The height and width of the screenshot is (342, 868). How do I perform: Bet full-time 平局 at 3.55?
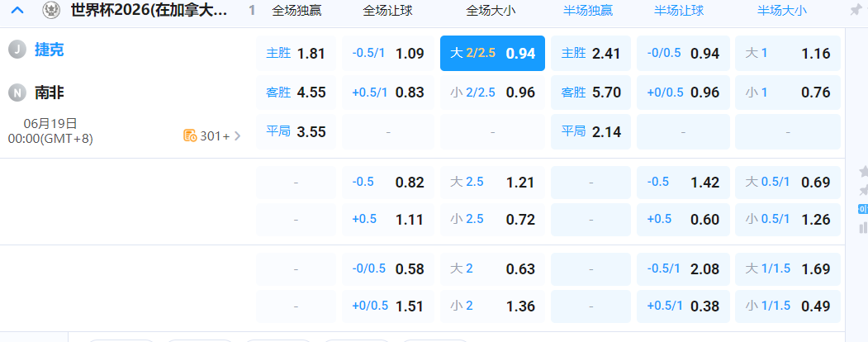(x=296, y=131)
